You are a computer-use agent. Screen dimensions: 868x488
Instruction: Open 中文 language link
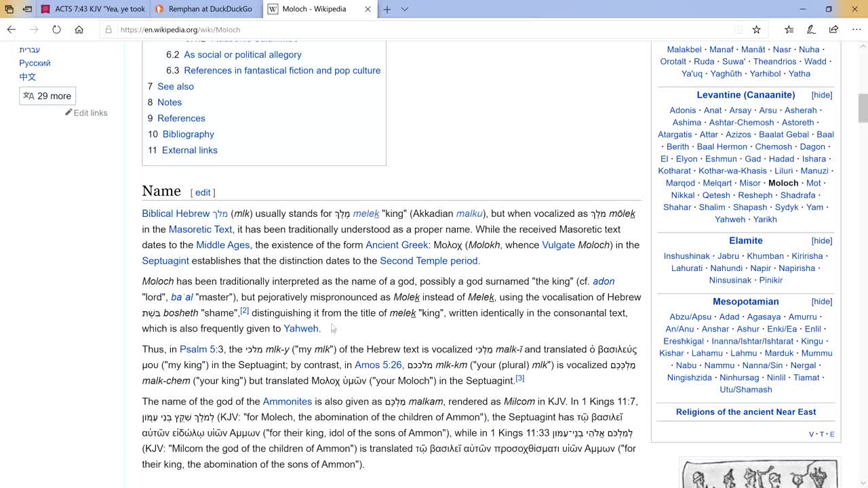27,77
